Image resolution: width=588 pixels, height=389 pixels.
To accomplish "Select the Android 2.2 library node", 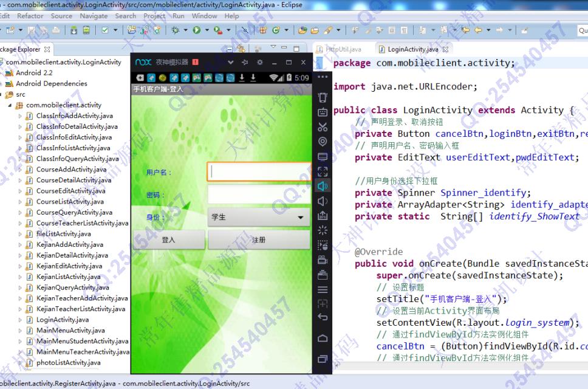I will pyautogui.click(x=34, y=73).
